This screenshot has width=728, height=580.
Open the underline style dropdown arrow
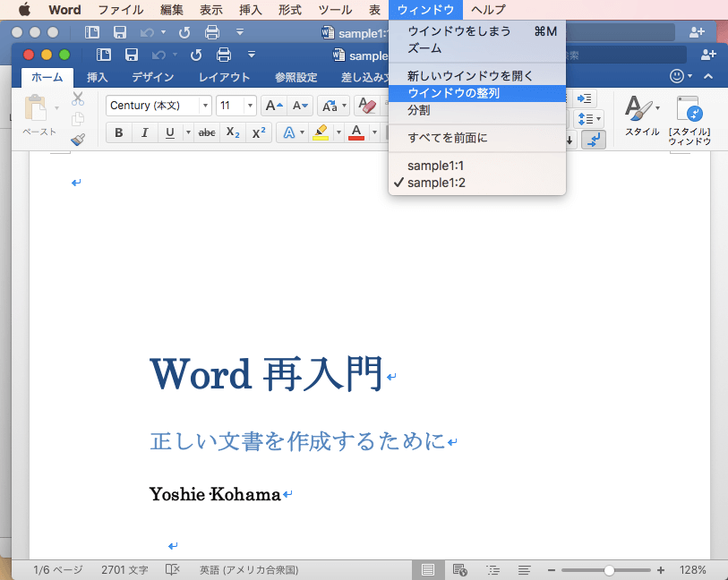click(x=187, y=132)
